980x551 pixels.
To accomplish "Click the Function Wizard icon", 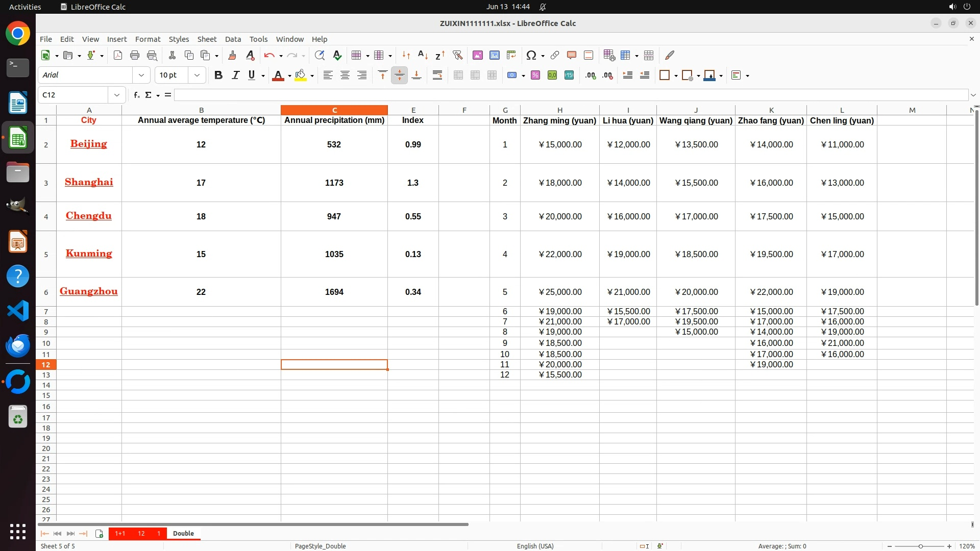I will 136,95.
